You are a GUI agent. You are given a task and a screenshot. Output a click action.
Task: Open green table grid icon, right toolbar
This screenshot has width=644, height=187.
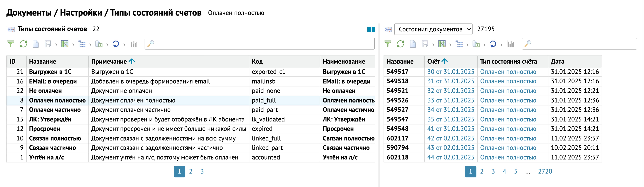pyautogui.click(x=442, y=44)
